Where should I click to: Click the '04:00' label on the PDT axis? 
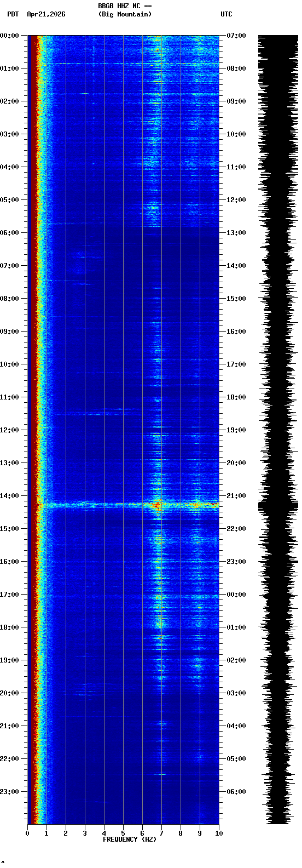coord(9,167)
